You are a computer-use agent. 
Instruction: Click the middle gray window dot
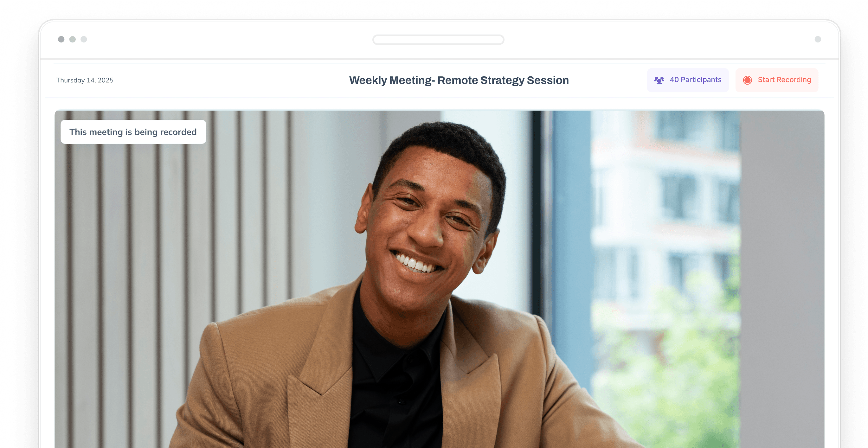tap(73, 39)
